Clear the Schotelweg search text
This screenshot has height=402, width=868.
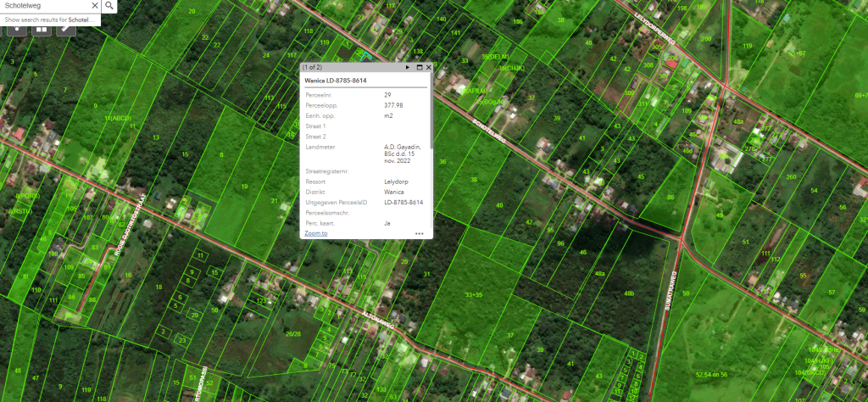pos(93,5)
